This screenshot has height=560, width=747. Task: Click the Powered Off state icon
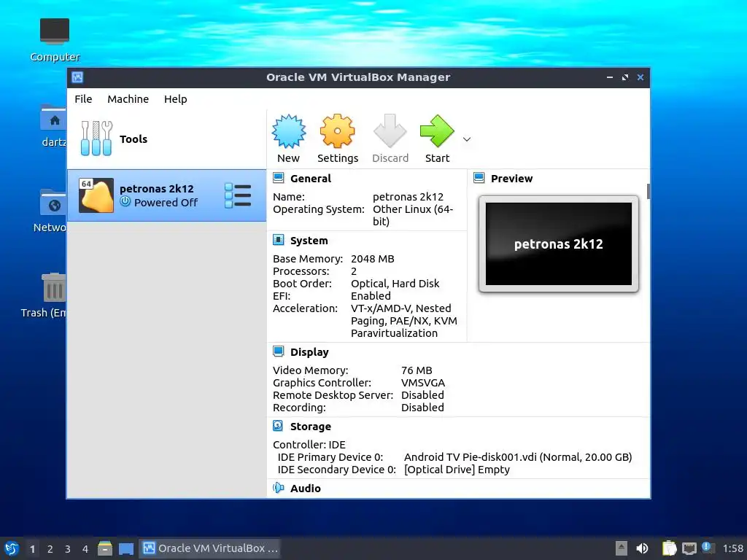point(125,201)
